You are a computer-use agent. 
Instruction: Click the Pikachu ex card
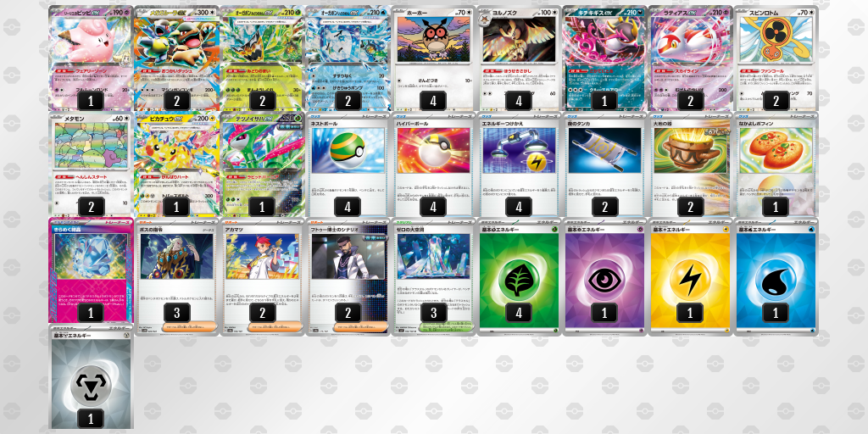pyautogui.click(x=176, y=164)
